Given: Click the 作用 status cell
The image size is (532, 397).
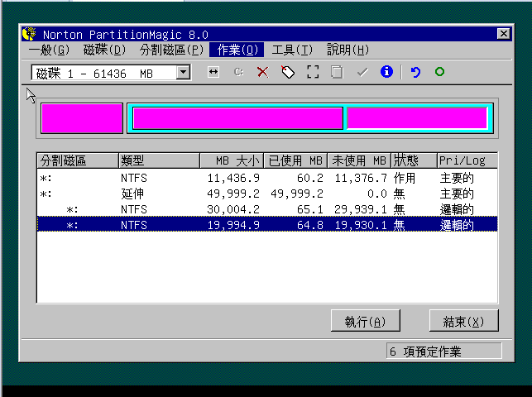Looking at the screenshot, I should point(405,178).
